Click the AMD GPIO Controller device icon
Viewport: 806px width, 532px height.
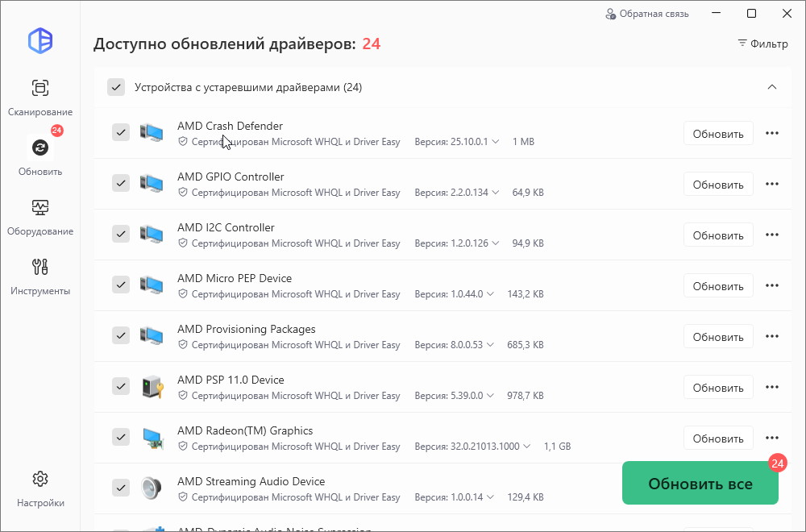tap(152, 184)
